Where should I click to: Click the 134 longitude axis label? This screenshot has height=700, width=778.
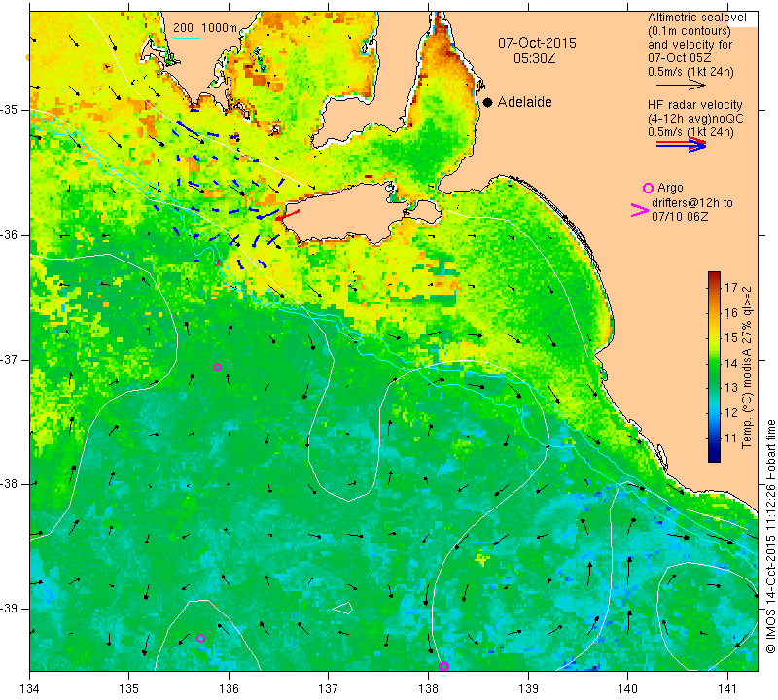click(30, 689)
